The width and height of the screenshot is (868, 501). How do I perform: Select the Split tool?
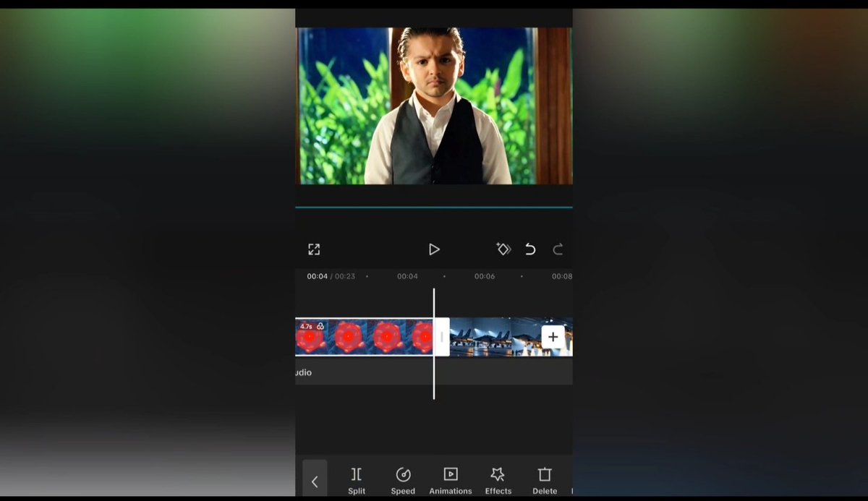coord(357,481)
